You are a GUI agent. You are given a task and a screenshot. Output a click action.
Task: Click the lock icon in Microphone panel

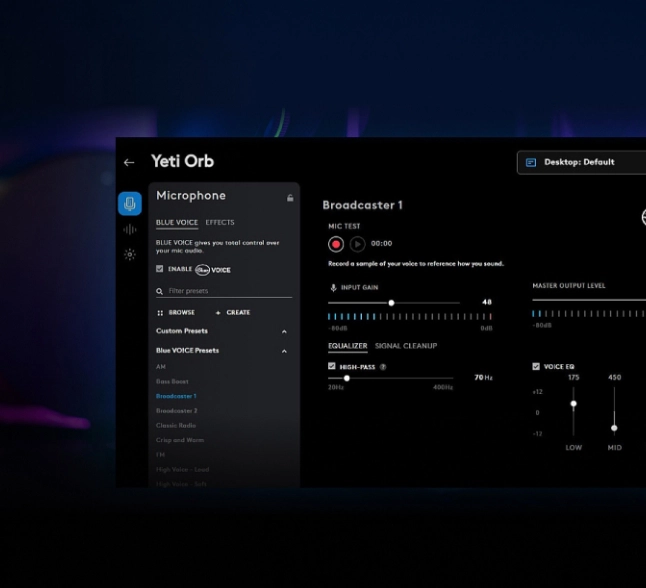click(290, 198)
